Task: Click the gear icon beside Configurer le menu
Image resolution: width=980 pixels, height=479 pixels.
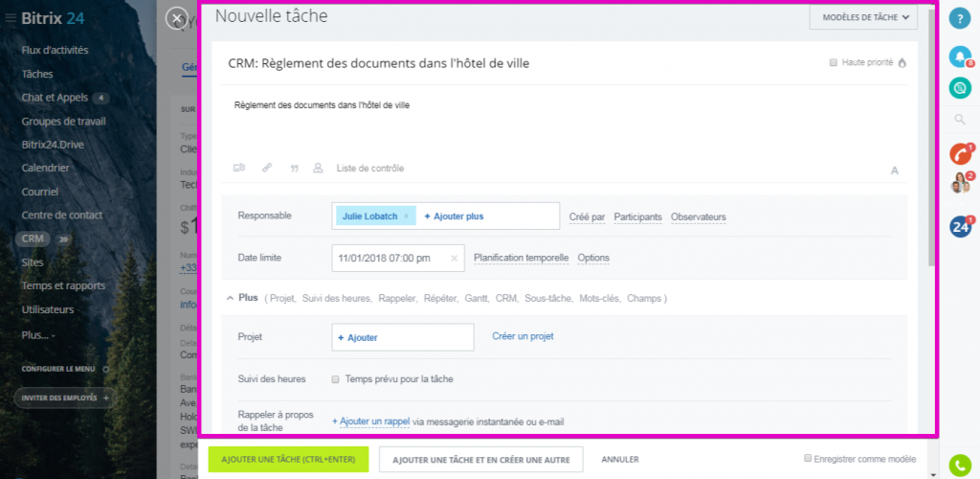Action: [x=105, y=369]
